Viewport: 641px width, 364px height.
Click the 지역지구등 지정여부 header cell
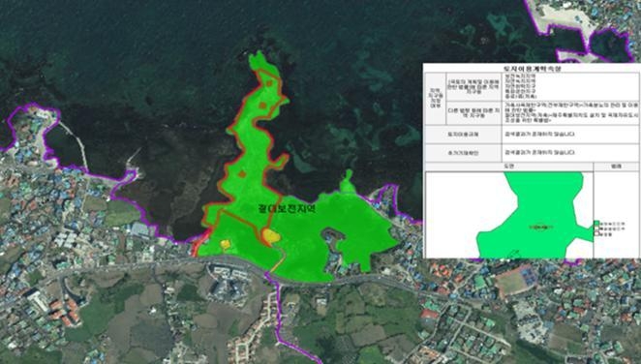[435, 99]
